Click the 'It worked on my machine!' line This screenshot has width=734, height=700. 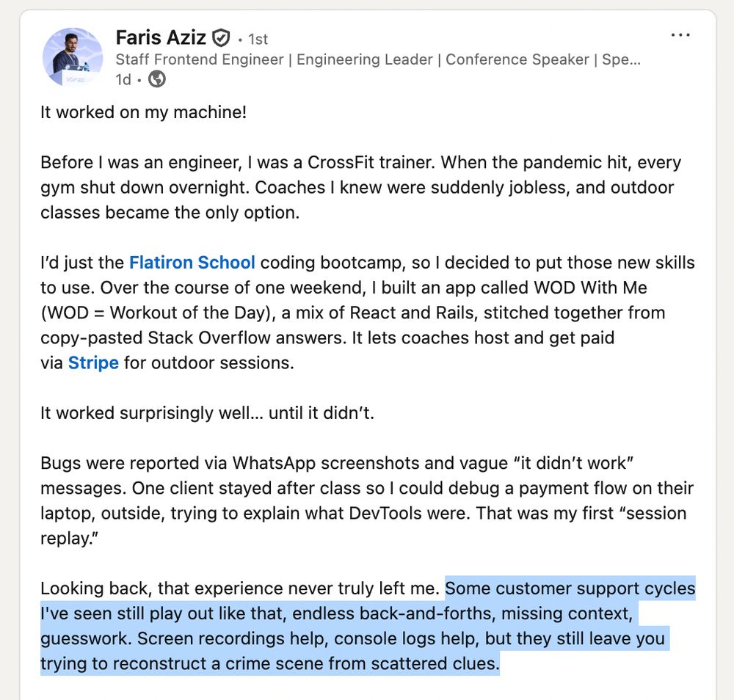[143, 112]
